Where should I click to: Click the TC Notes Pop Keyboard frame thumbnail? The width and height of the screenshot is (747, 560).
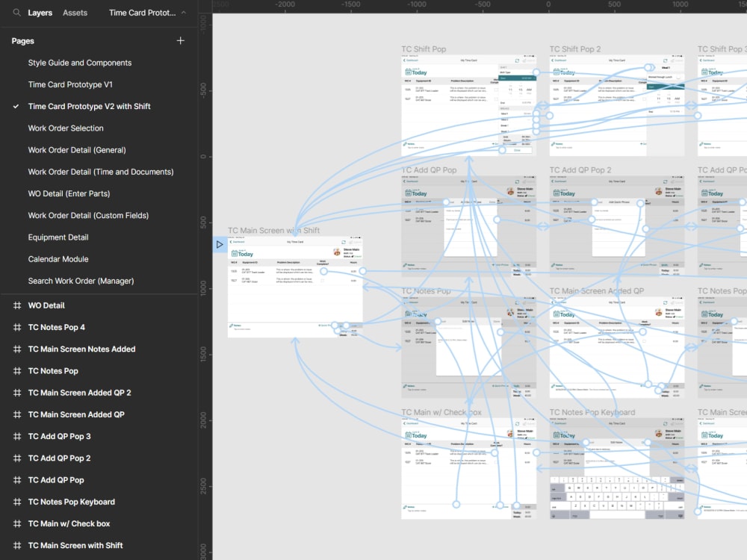click(x=617, y=469)
